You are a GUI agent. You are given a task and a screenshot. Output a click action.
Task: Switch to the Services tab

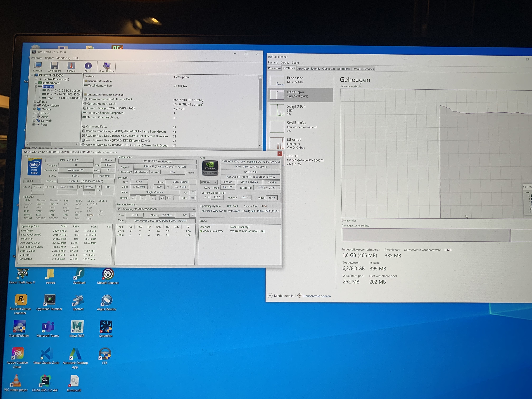369,69
